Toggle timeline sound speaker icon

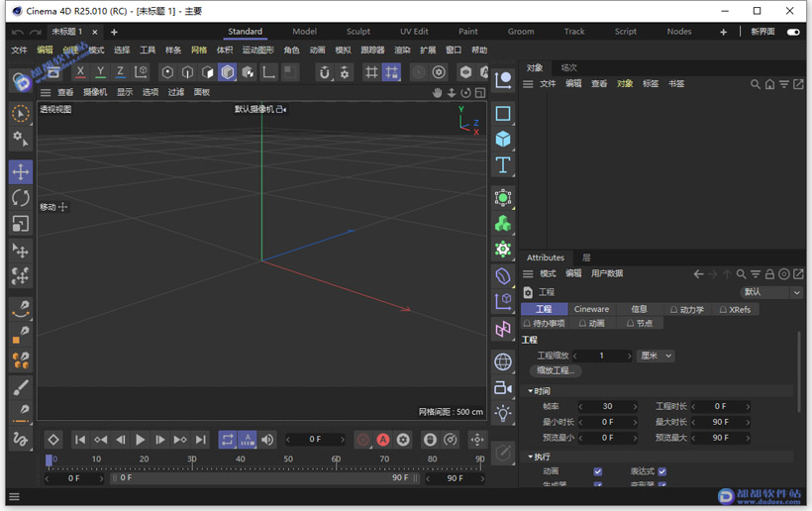click(267, 440)
